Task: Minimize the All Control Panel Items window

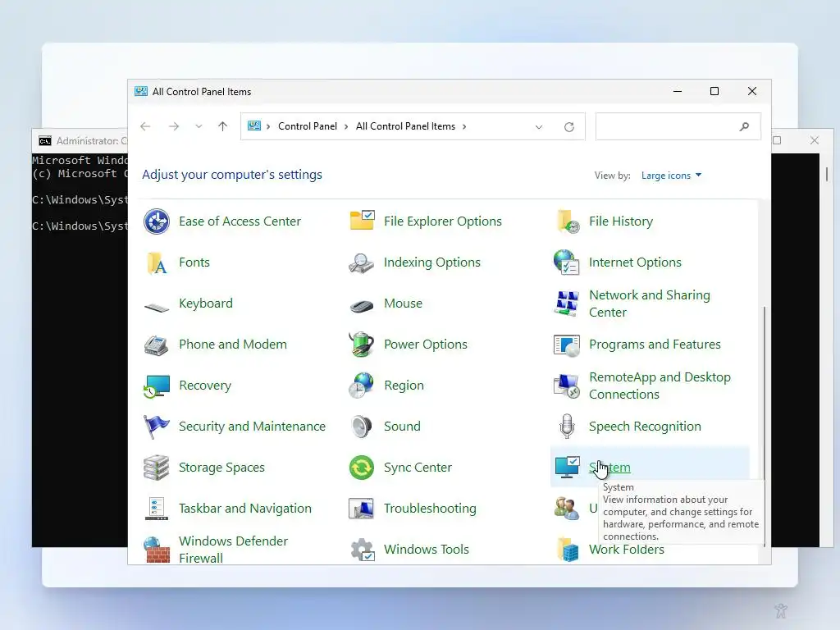Action: (x=678, y=92)
